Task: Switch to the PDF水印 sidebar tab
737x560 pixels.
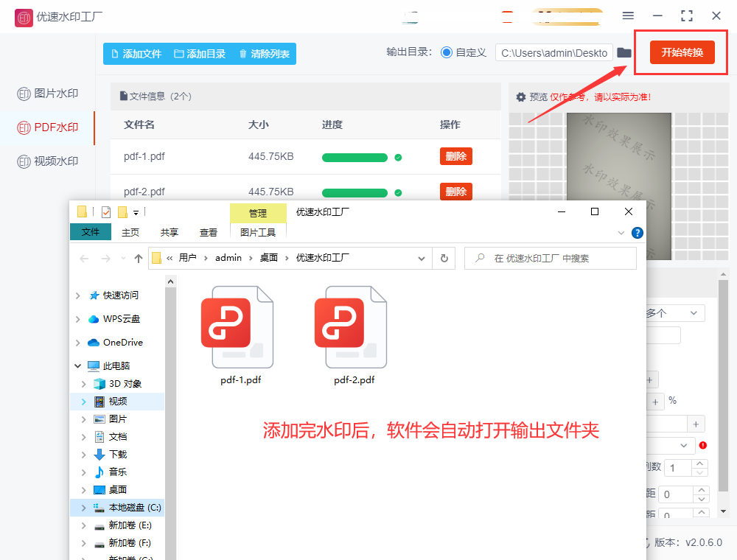Action: pyautogui.click(x=47, y=127)
